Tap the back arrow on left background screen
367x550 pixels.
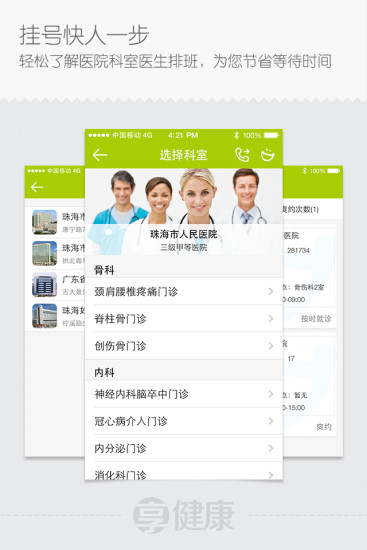click(x=37, y=187)
